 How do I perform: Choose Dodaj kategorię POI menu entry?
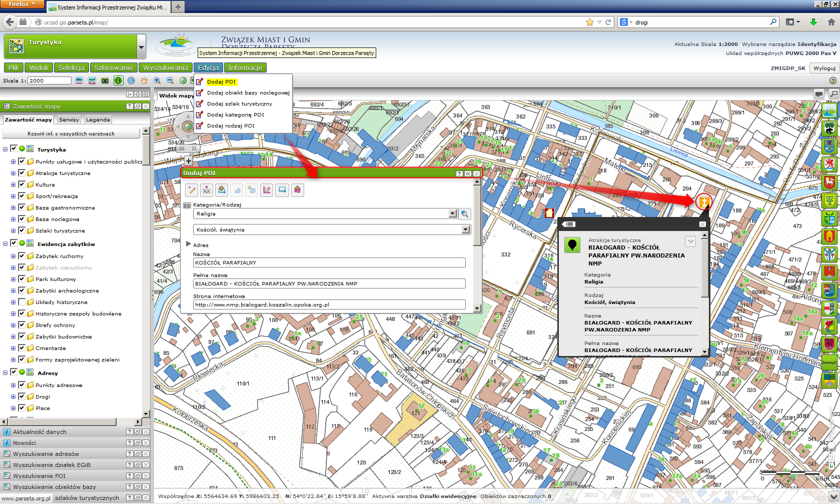pyautogui.click(x=236, y=114)
